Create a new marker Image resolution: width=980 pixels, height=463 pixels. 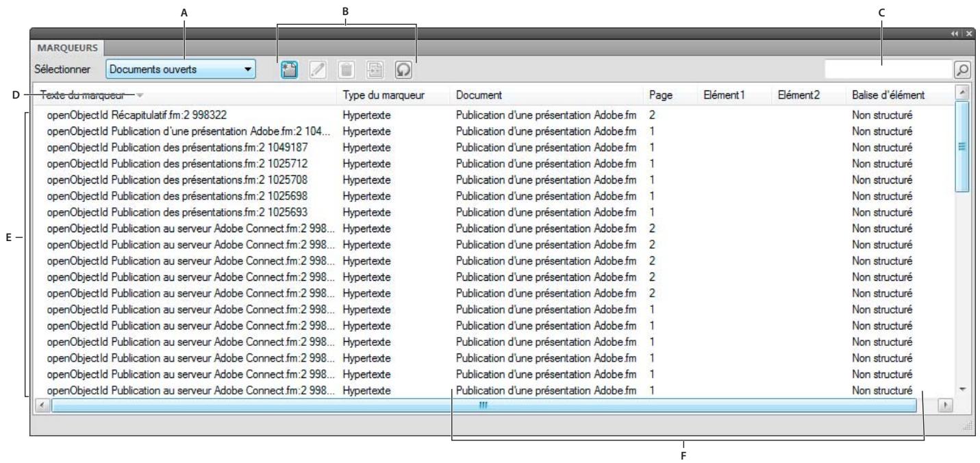click(x=290, y=68)
